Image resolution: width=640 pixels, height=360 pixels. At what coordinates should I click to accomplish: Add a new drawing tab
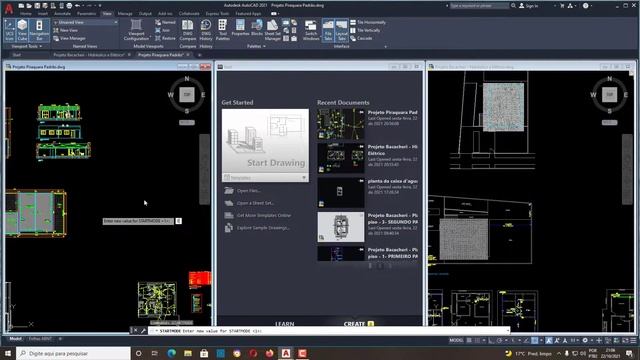pos(200,55)
